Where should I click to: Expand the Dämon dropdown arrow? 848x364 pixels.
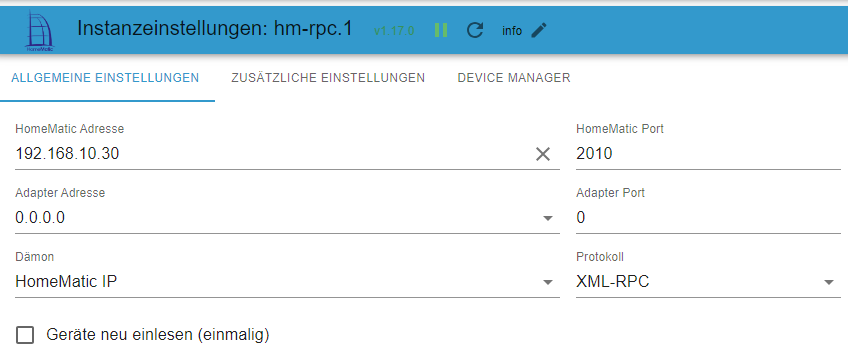click(x=548, y=282)
